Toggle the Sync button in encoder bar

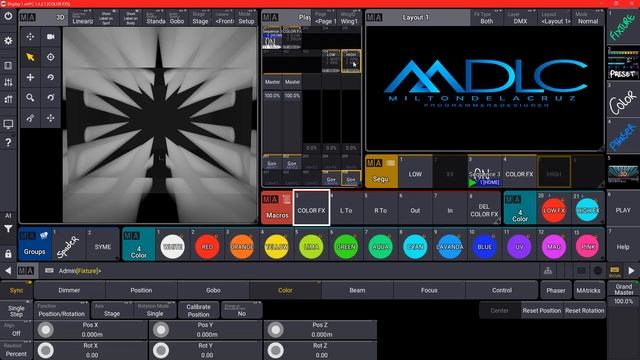click(x=16, y=290)
